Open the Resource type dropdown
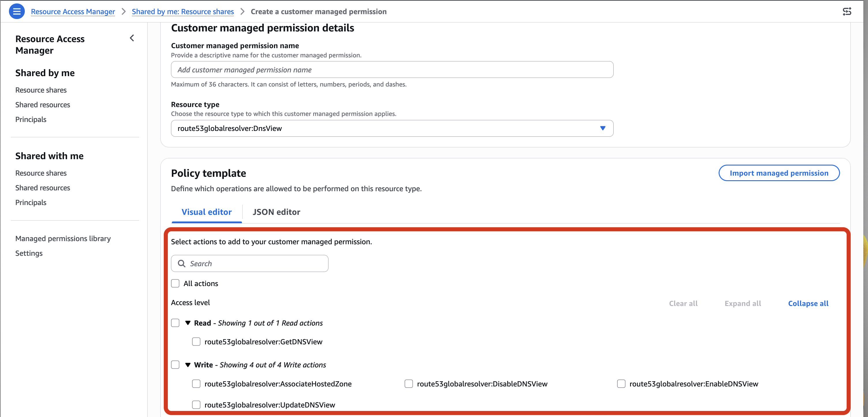 click(392, 128)
